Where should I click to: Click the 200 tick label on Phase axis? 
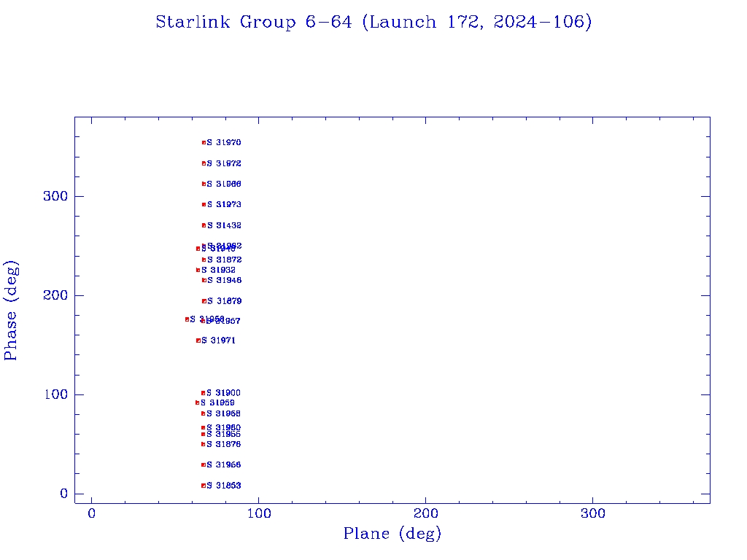tap(55, 295)
